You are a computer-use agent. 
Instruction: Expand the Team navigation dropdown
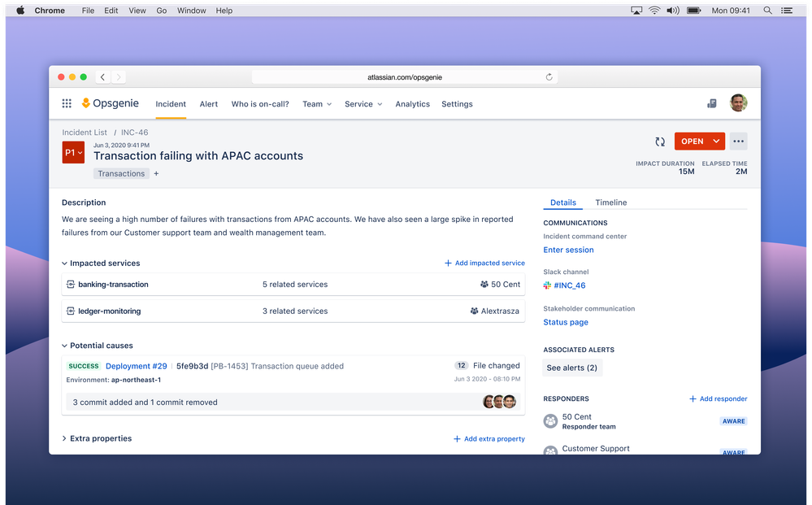click(x=317, y=104)
